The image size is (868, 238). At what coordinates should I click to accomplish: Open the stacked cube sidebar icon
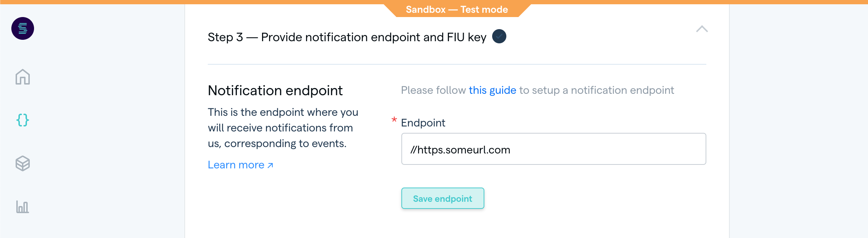click(x=23, y=163)
